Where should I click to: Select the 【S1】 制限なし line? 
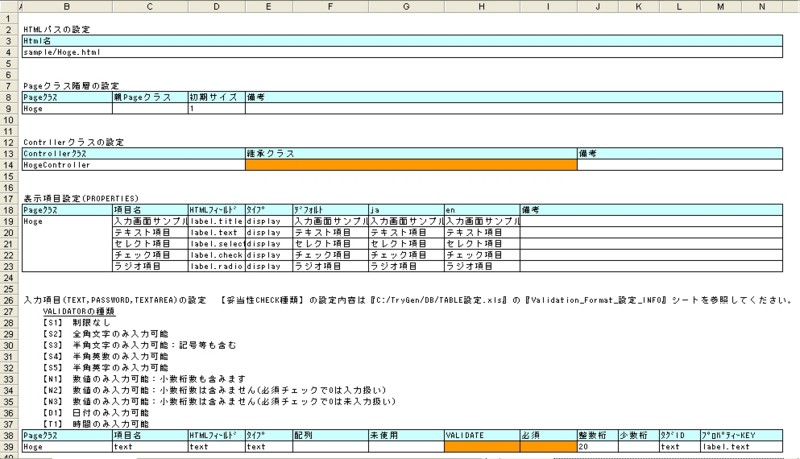coord(76,322)
